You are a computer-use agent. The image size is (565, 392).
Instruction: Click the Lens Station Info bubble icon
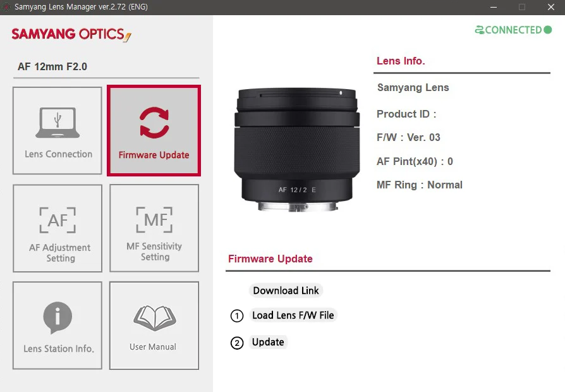[58, 317]
